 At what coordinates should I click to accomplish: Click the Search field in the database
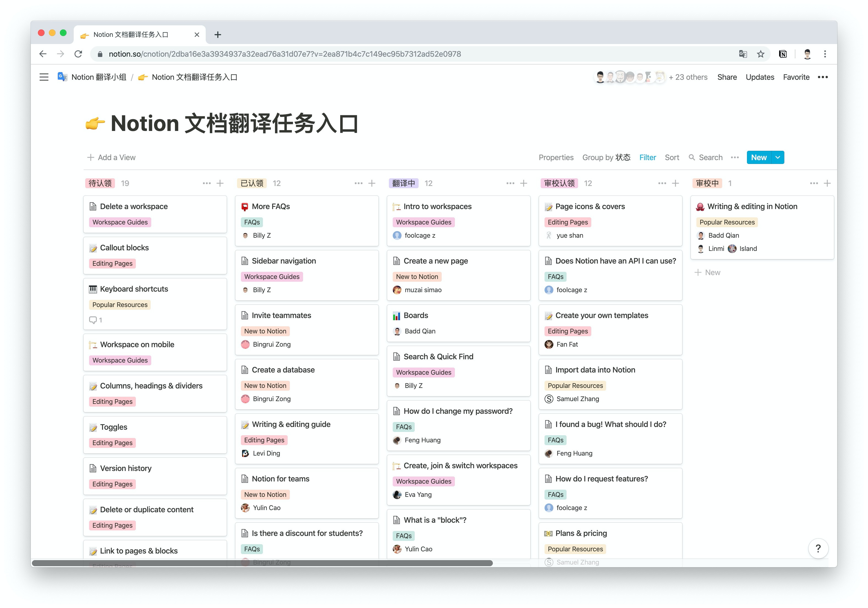(705, 157)
